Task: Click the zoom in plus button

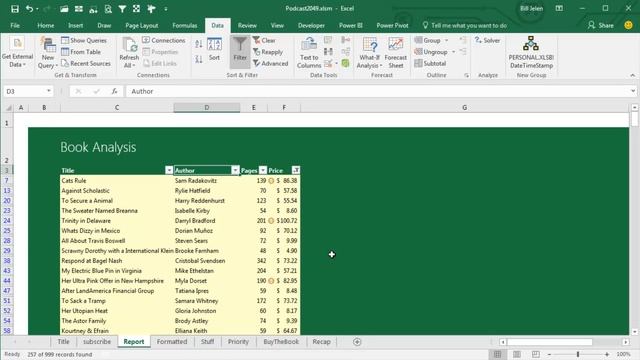Action: click(607, 354)
